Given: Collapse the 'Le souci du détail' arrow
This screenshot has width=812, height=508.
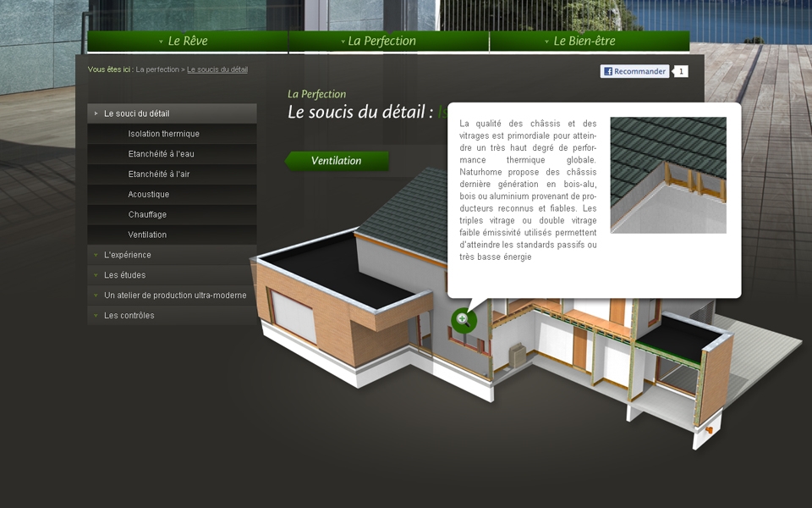Looking at the screenshot, I should (96, 113).
